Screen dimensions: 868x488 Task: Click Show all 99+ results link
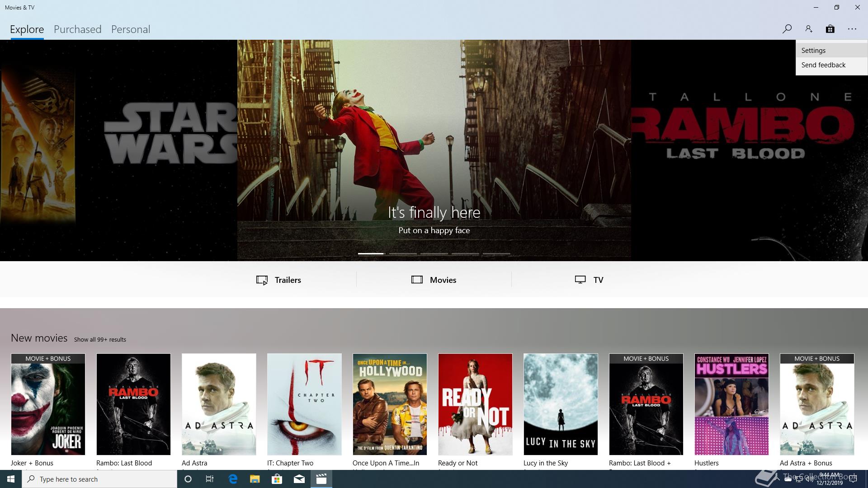100,339
